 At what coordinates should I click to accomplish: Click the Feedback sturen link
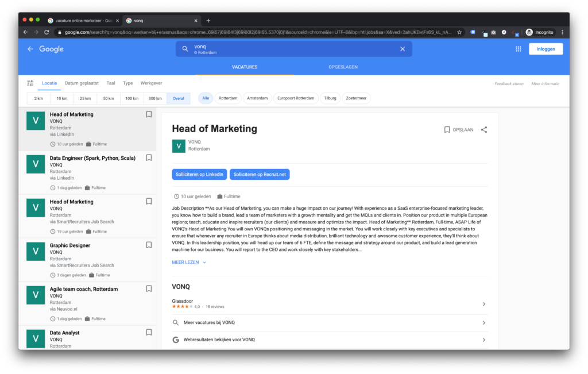tap(509, 84)
